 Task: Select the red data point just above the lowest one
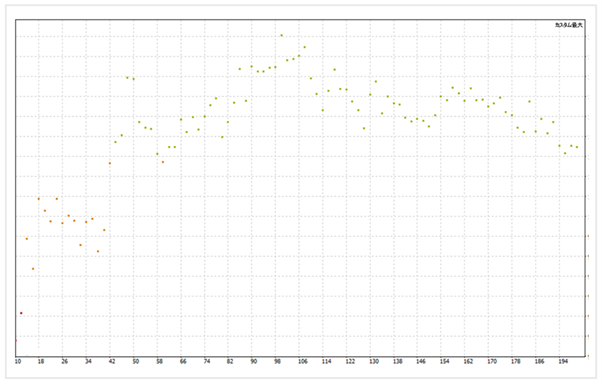pos(21,313)
